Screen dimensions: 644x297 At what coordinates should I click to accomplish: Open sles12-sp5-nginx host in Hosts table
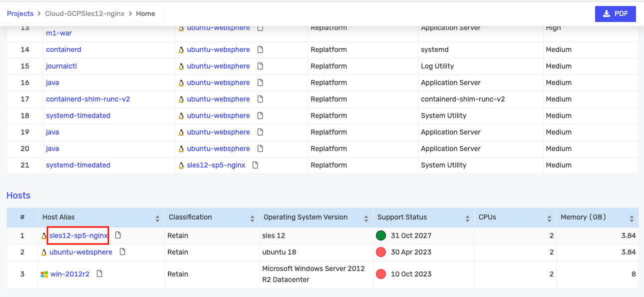tap(78, 235)
